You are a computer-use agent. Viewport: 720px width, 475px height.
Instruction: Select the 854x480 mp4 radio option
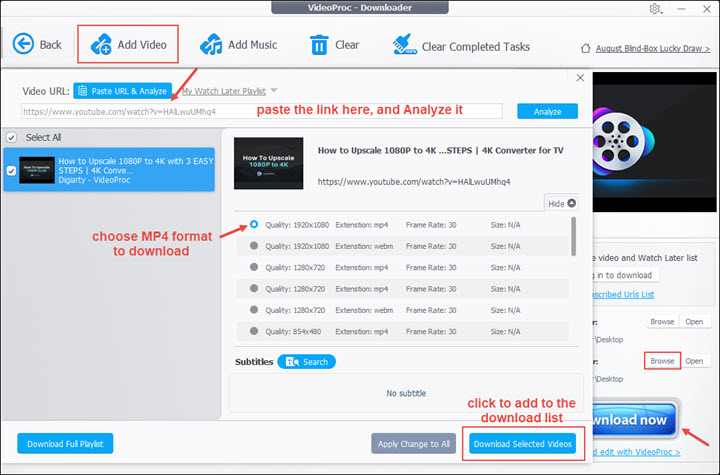pos(254,331)
